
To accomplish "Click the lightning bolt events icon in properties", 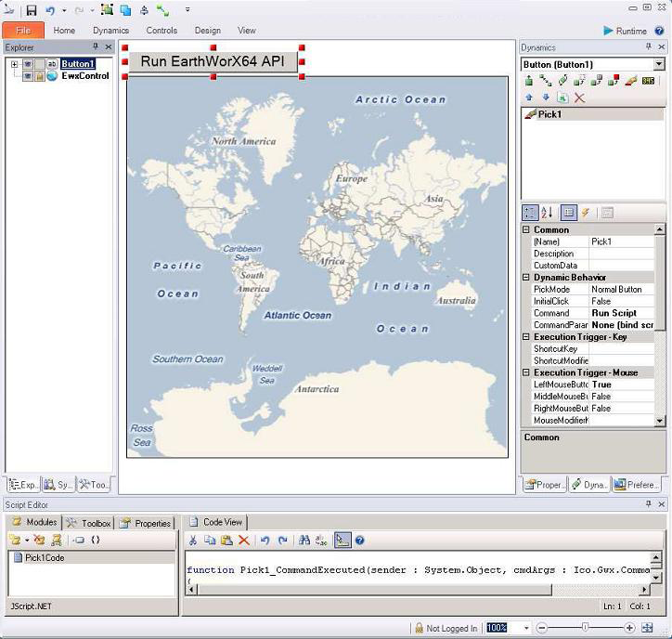I will click(x=585, y=213).
